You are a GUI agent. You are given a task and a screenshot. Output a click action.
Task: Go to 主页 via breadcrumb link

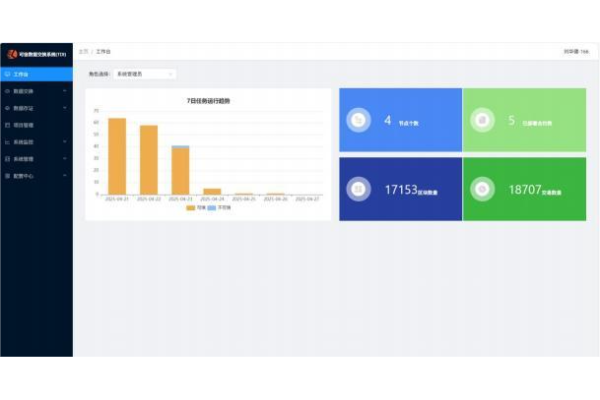click(83, 50)
